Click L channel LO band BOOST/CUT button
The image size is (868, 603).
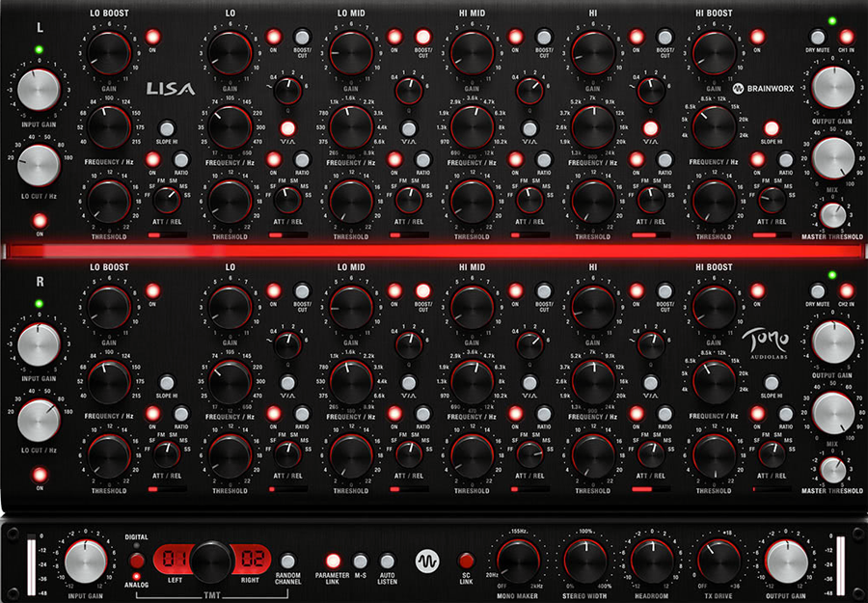pyautogui.click(x=302, y=37)
